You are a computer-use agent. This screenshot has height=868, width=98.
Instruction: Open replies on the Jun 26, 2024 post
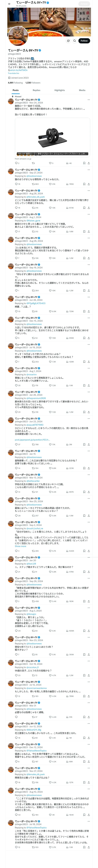point(16,311)
